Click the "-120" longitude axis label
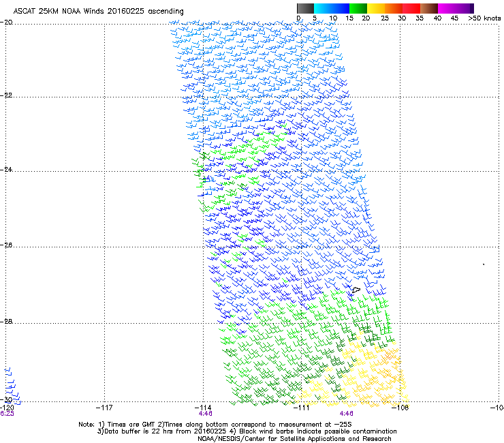The image size is (504, 443). 7,408
